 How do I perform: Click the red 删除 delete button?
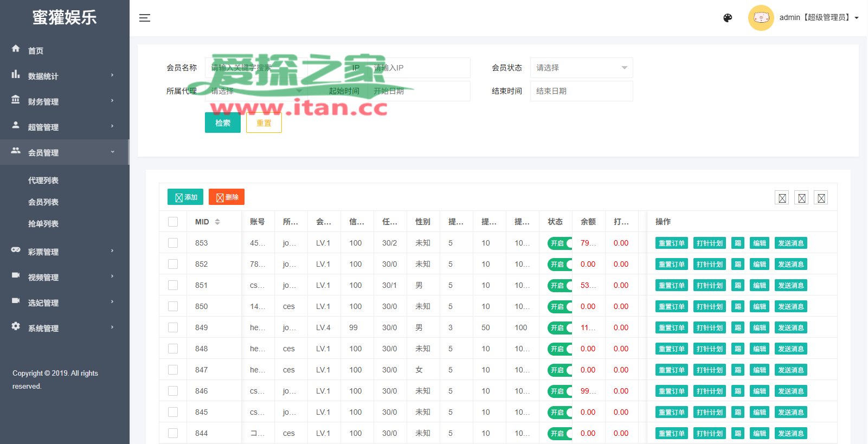(x=227, y=197)
